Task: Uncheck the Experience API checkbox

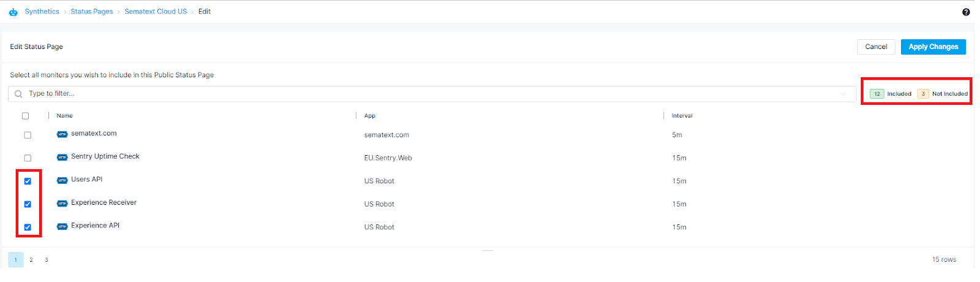Action: [28, 227]
